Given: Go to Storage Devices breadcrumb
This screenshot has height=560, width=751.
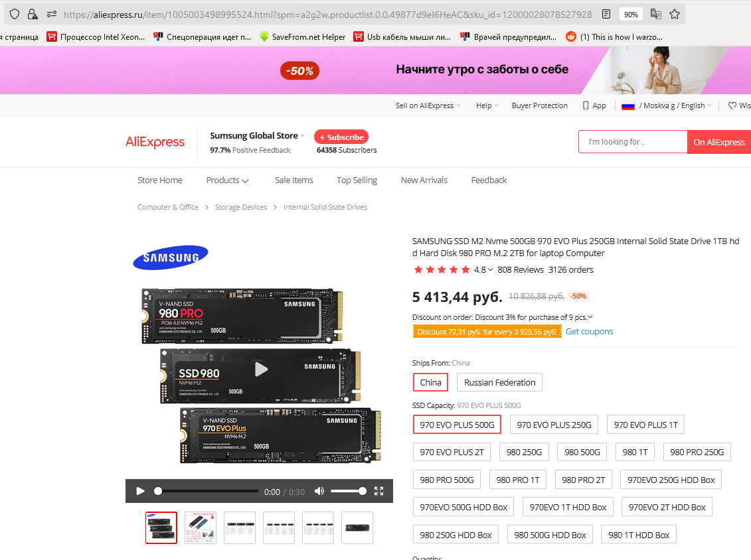Looking at the screenshot, I should (240, 207).
